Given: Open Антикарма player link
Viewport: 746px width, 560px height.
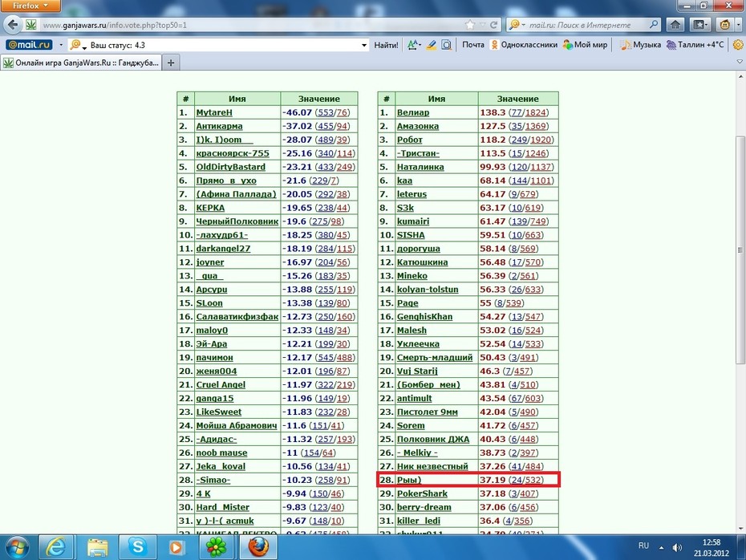Looking at the screenshot, I should click(x=219, y=126).
